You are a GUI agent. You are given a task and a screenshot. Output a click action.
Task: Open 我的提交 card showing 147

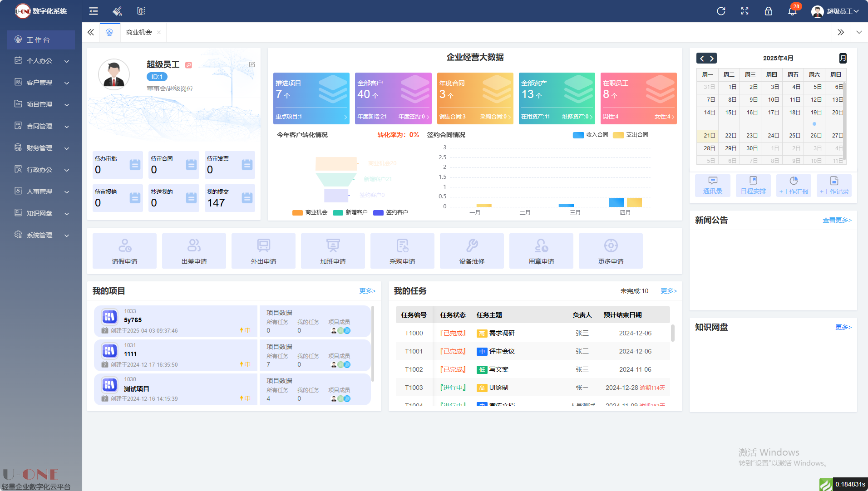(230, 198)
